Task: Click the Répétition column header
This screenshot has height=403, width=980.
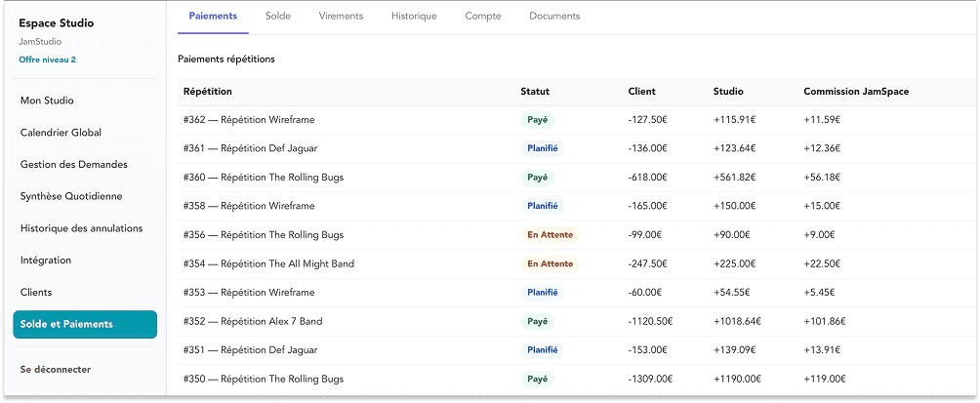Action: [x=208, y=92]
